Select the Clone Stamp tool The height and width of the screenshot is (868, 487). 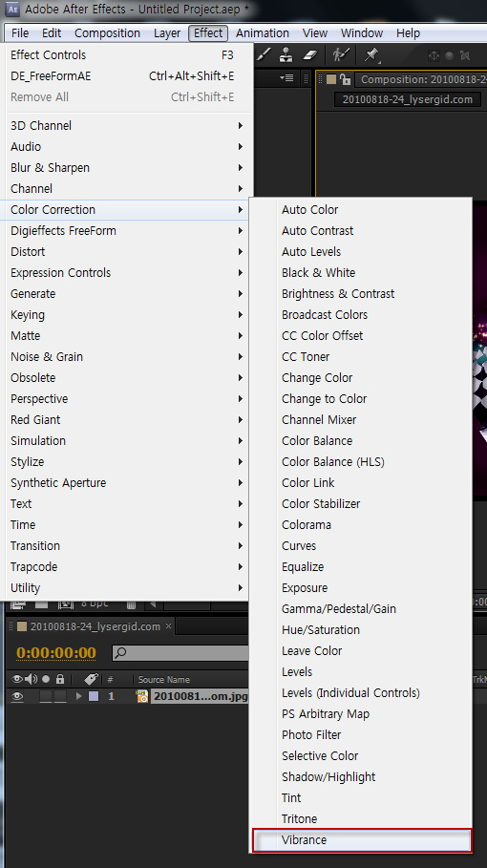click(286, 54)
